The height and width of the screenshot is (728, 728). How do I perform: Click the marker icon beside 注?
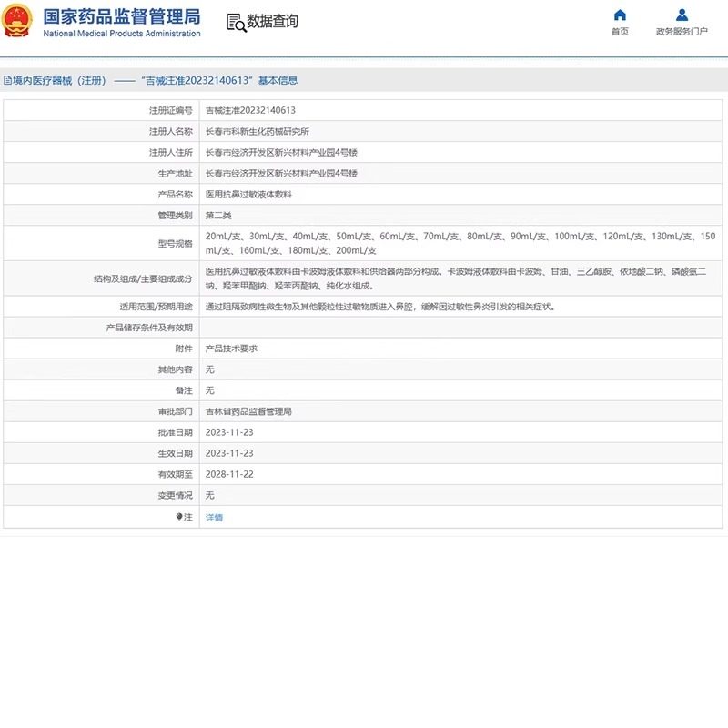pyautogui.click(x=179, y=517)
